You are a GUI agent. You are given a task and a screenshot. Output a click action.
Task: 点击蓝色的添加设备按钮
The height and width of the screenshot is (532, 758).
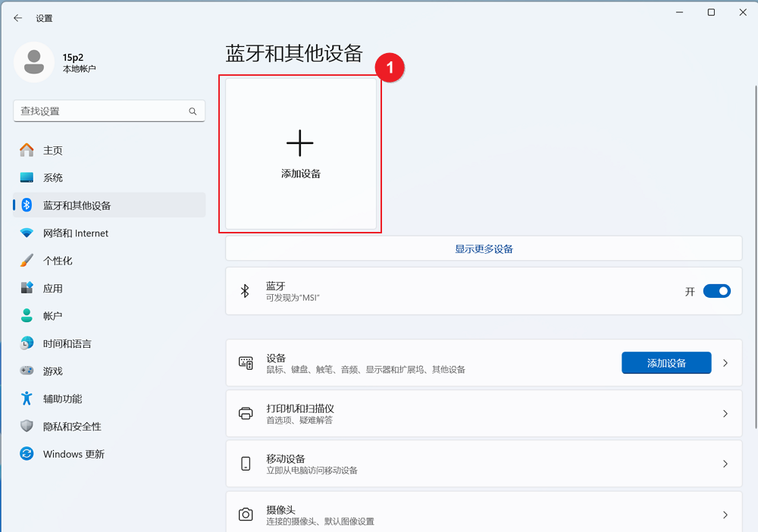666,362
